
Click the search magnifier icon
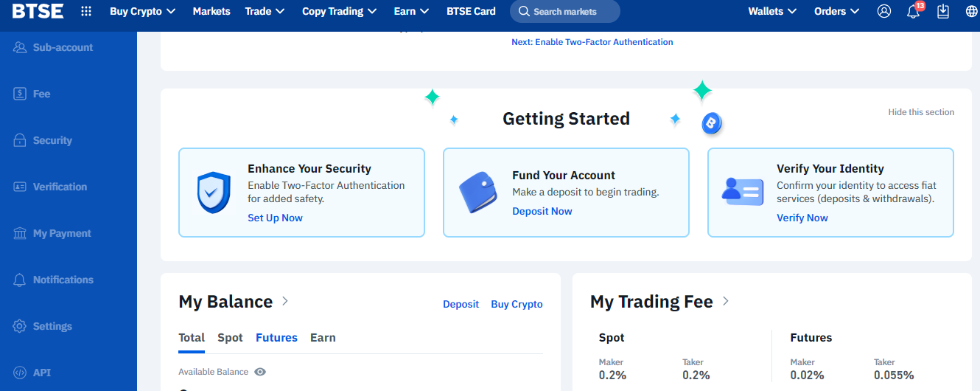[x=524, y=11]
